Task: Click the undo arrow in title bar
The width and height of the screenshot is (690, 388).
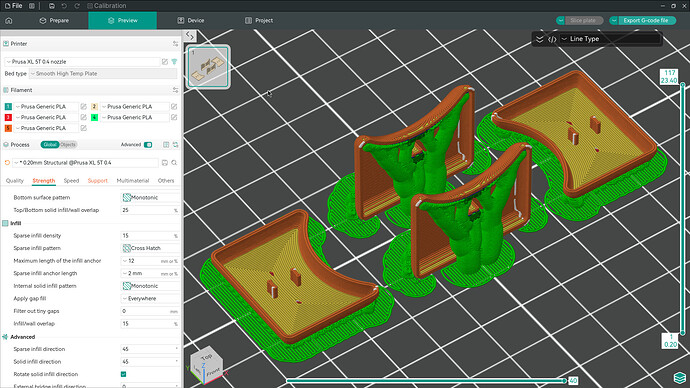Action: (64, 6)
